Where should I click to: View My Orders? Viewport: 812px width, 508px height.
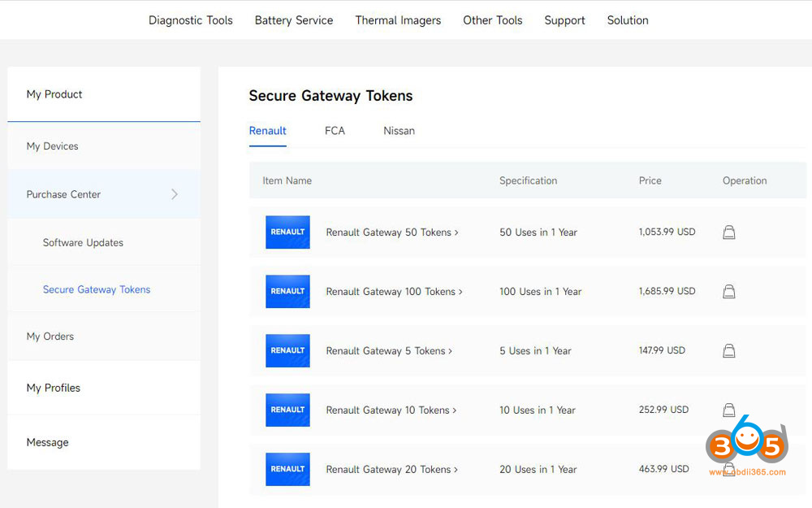tap(104, 336)
